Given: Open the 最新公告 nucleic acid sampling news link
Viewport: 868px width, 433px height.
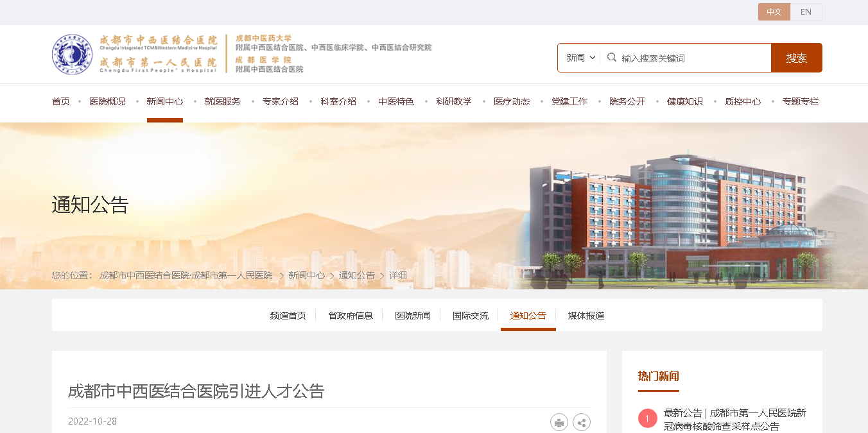Looking at the screenshot, I should point(735,420).
